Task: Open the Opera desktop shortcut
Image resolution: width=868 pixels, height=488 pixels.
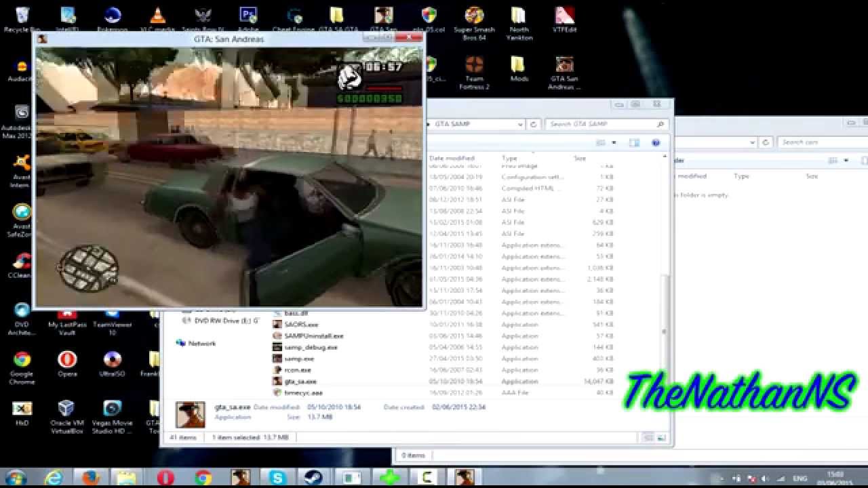Action: click(x=67, y=363)
